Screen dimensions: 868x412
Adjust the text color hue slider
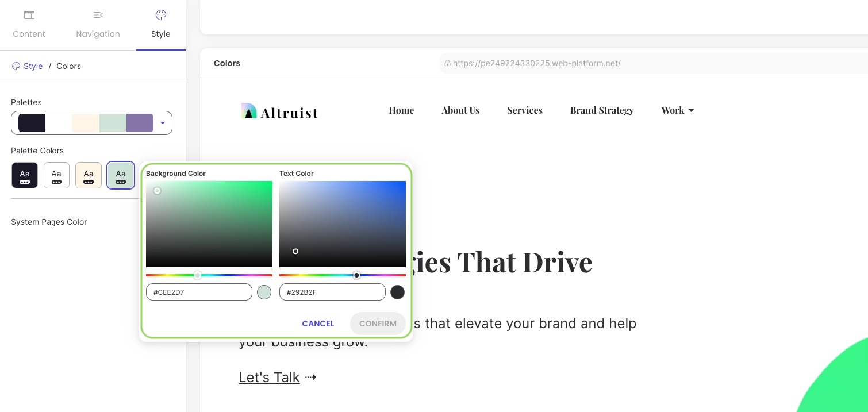343,275
